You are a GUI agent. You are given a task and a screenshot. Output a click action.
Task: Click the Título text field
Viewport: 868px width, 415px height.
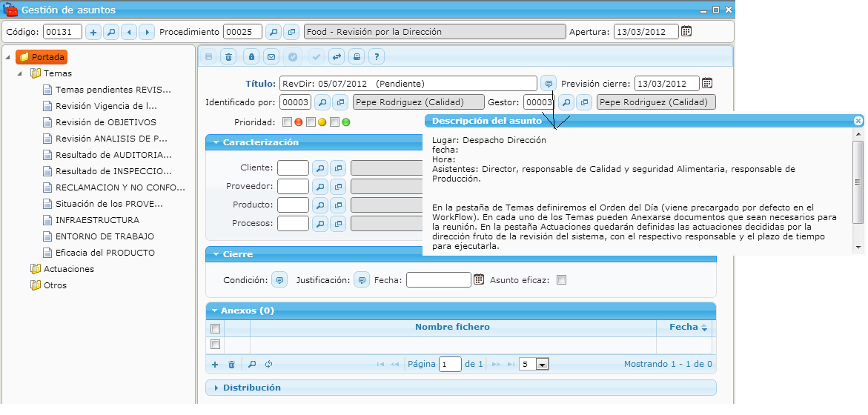[408, 84]
